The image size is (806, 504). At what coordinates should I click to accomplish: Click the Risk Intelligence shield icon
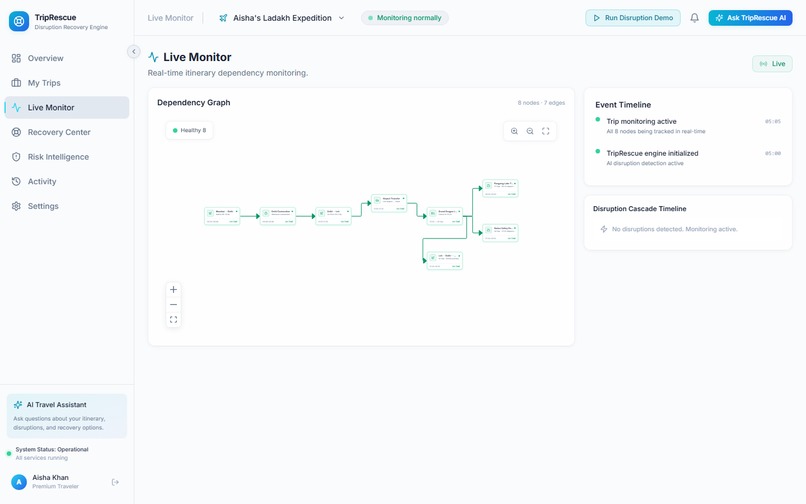[16, 157]
